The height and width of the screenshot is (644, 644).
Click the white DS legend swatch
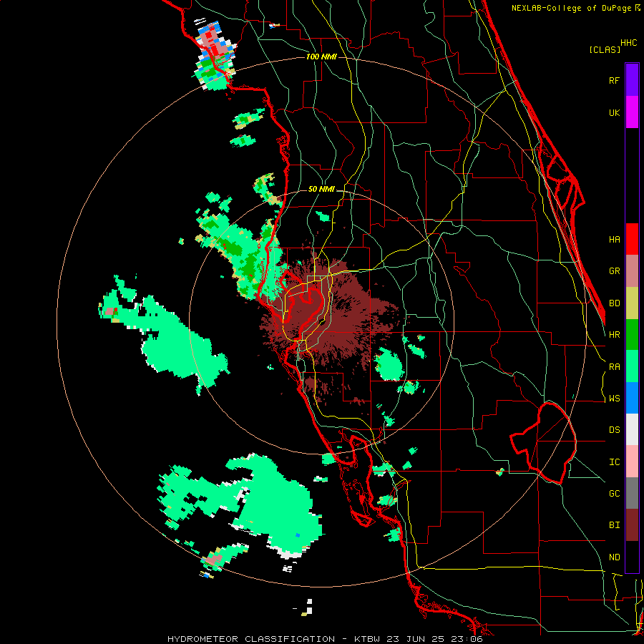click(x=632, y=429)
